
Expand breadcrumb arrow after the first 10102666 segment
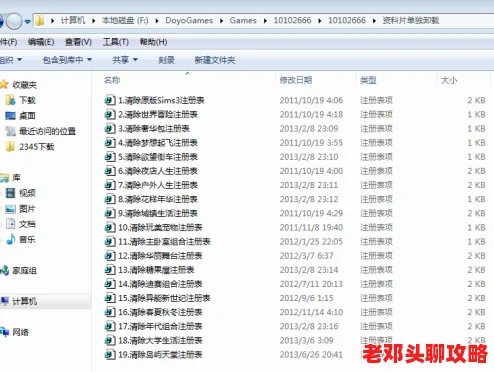pyautogui.click(x=320, y=21)
